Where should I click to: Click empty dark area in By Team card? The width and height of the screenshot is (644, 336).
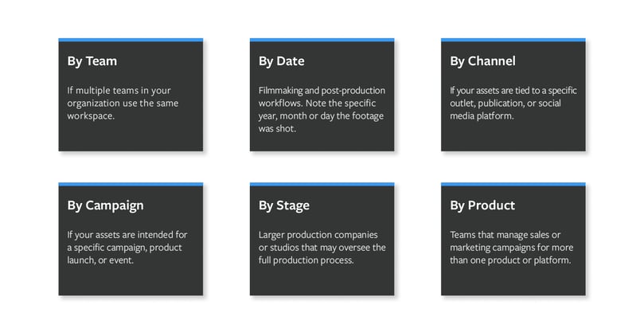click(x=131, y=137)
